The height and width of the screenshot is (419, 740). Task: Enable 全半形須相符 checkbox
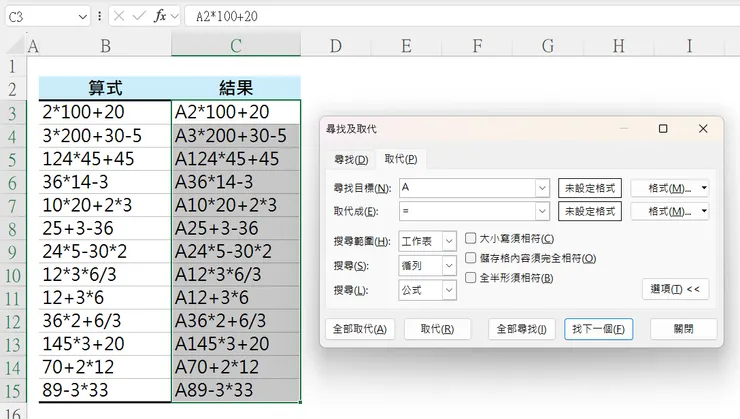(x=471, y=277)
